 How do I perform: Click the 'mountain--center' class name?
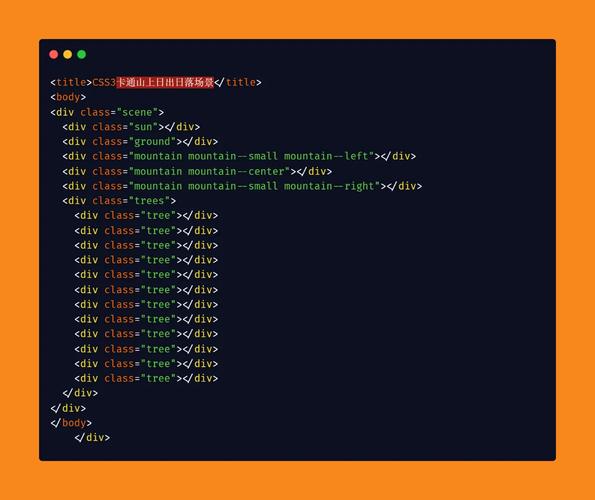pos(236,171)
